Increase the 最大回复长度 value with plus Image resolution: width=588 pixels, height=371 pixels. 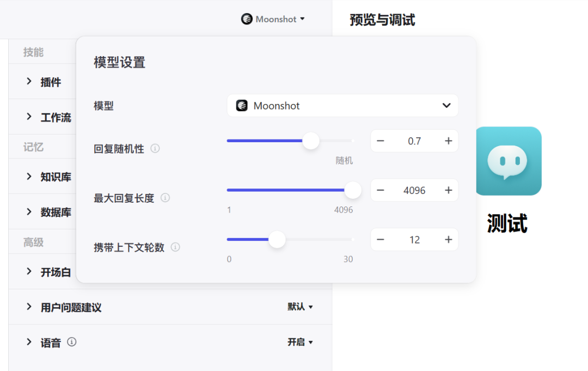pyautogui.click(x=448, y=190)
